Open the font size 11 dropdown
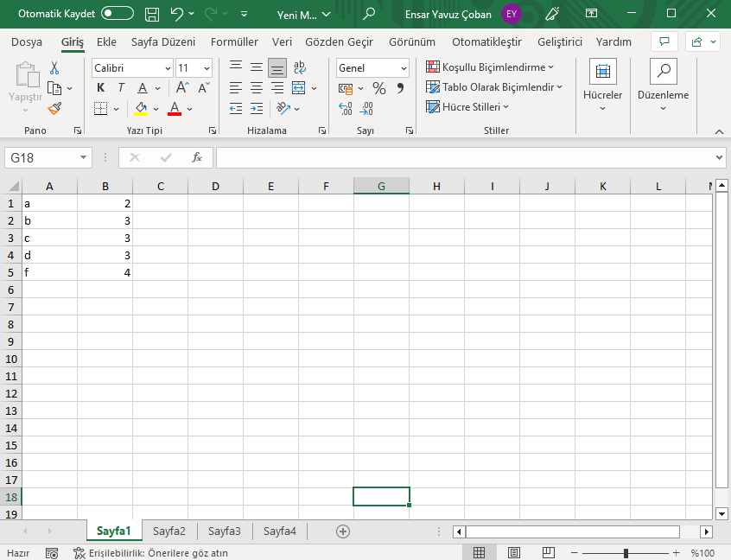The image size is (731, 560). 207,68
